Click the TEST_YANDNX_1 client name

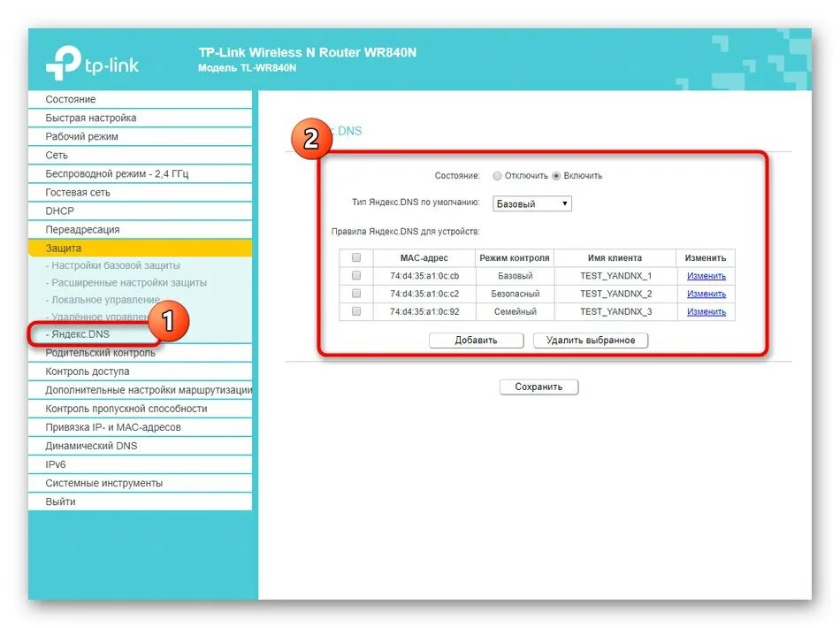coord(616,276)
